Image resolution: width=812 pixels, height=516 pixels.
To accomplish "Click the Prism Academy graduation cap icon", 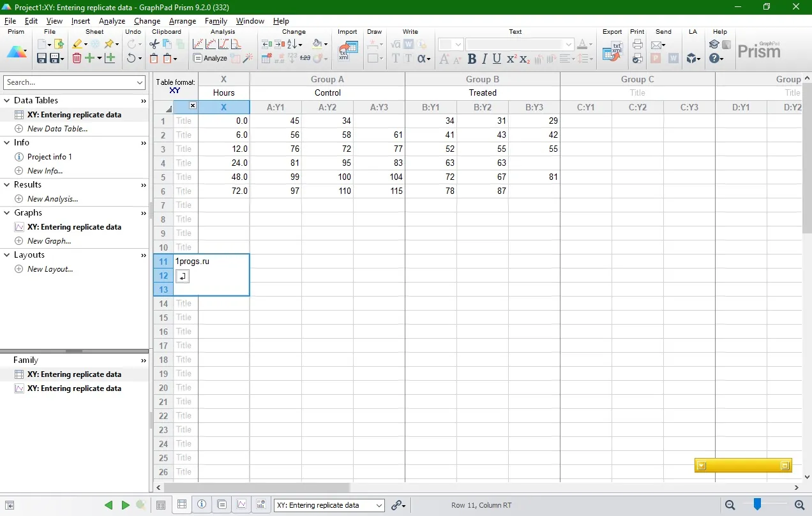I will pyautogui.click(x=714, y=44).
